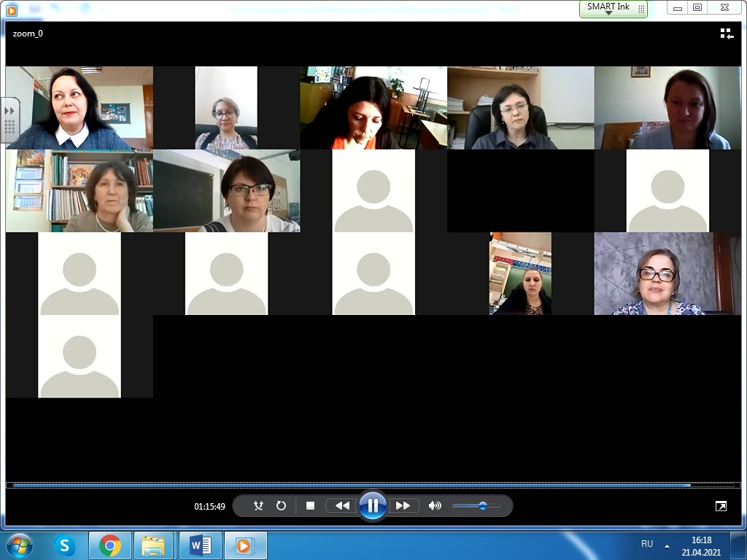This screenshot has height=560, width=747.
Task: Toggle repeat mode in the player
Action: click(281, 505)
